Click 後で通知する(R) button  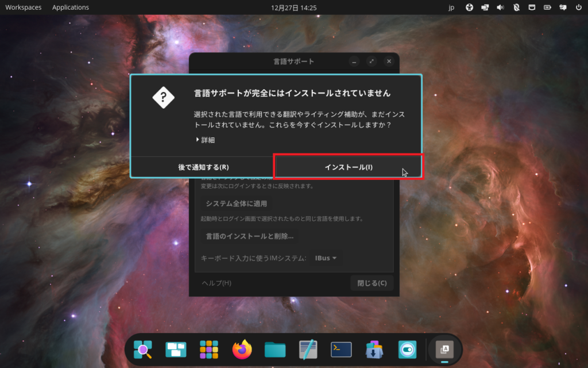coord(203,167)
